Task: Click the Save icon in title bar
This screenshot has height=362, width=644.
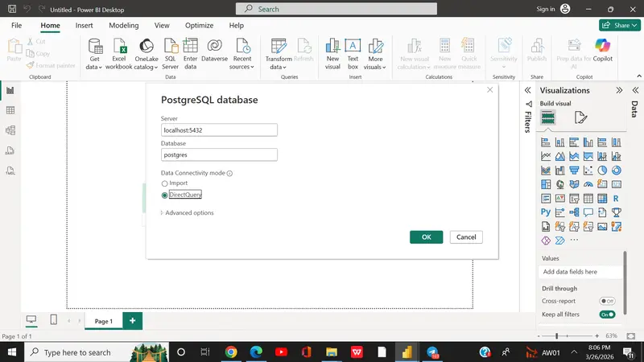Action: [x=12, y=9]
